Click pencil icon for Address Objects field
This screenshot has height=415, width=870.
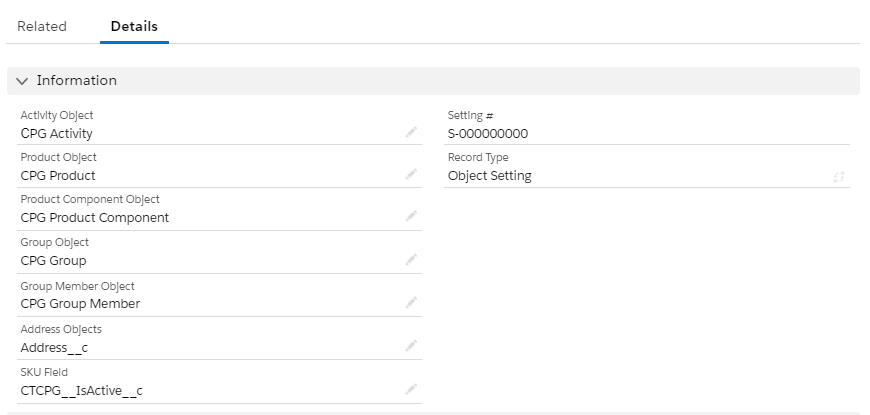[410, 345]
